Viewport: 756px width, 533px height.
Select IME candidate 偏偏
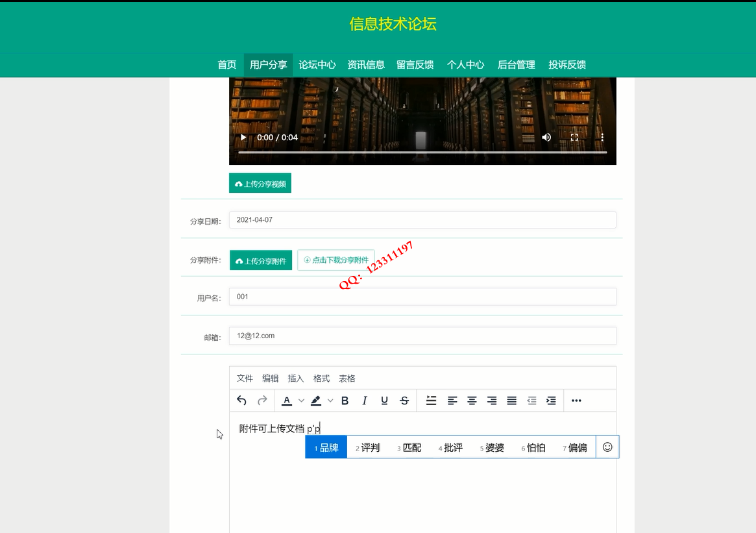[575, 447]
